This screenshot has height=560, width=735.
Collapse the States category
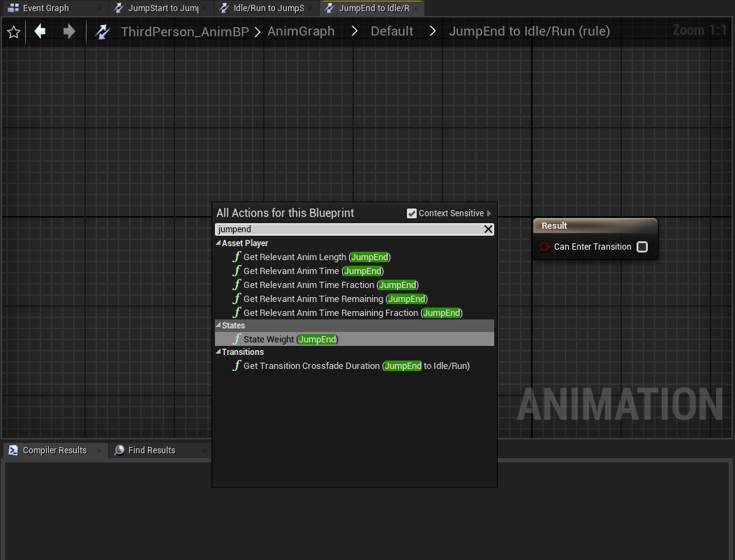pos(218,326)
